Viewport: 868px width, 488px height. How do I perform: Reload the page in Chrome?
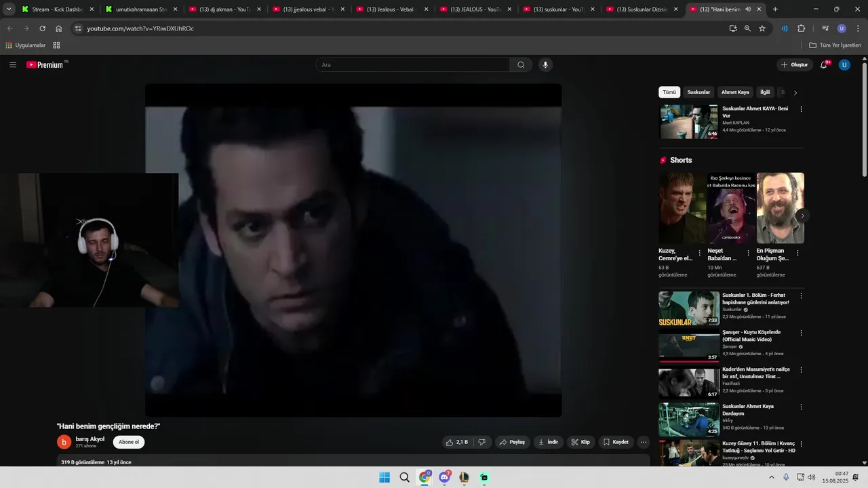click(x=42, y=28)
